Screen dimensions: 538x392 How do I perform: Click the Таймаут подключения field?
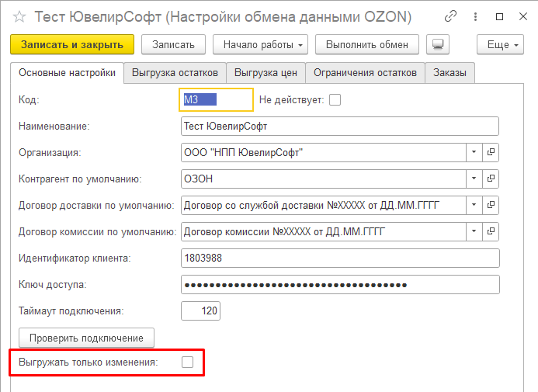click(x=200, y=310)
